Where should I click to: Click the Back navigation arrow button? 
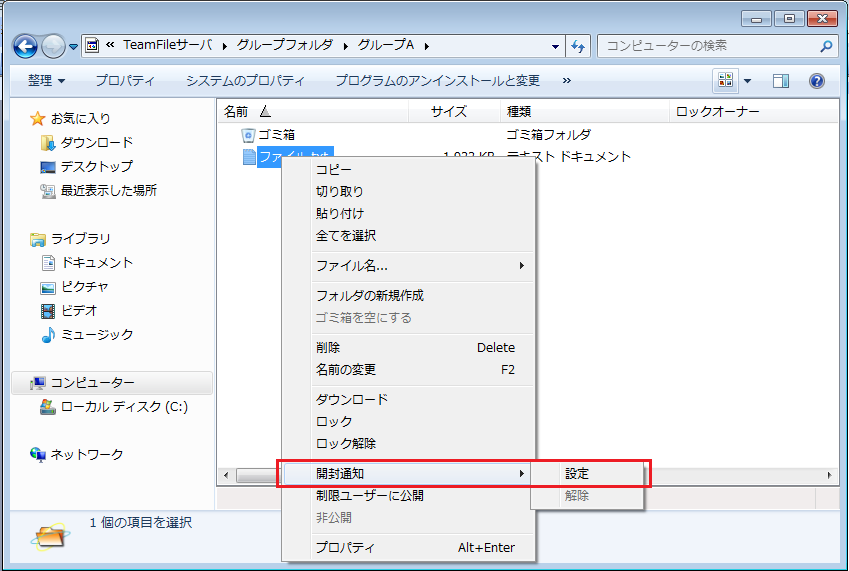click(x=26, y=46)
